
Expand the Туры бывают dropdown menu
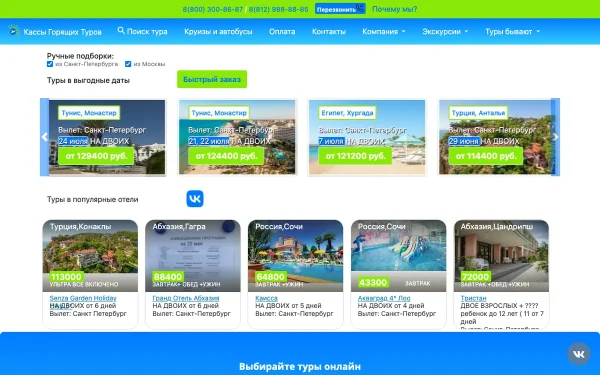click(x=513, y=31)
